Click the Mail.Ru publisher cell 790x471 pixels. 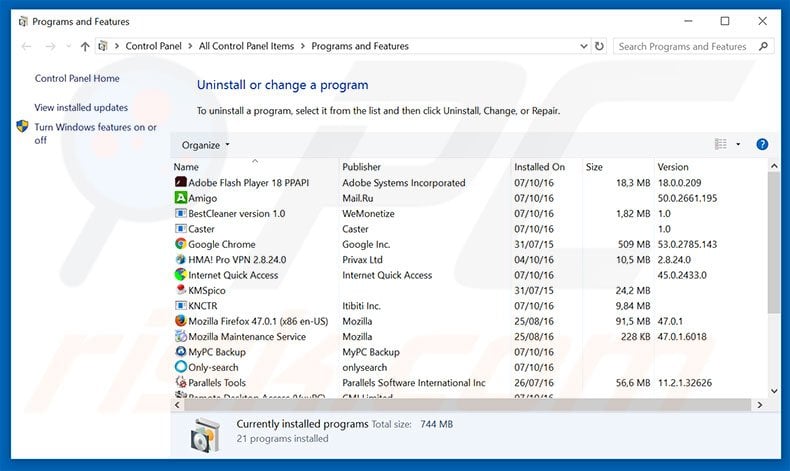click(358, 198)
